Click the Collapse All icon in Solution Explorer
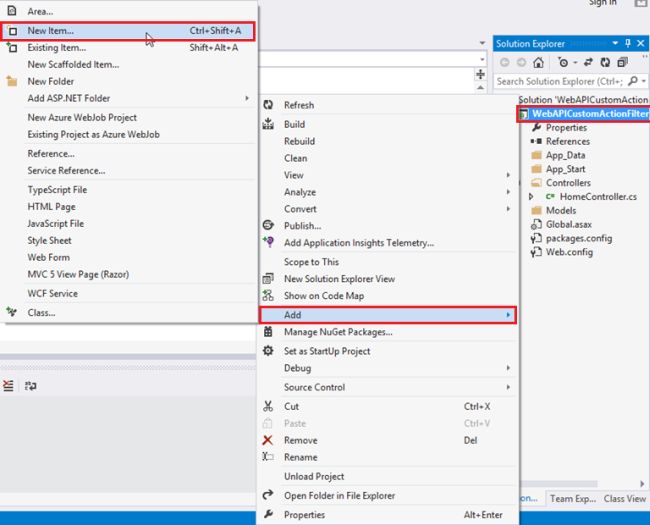The width and height of the screenshot is (650, 525). pyautogui.click(x=622, y=63)
